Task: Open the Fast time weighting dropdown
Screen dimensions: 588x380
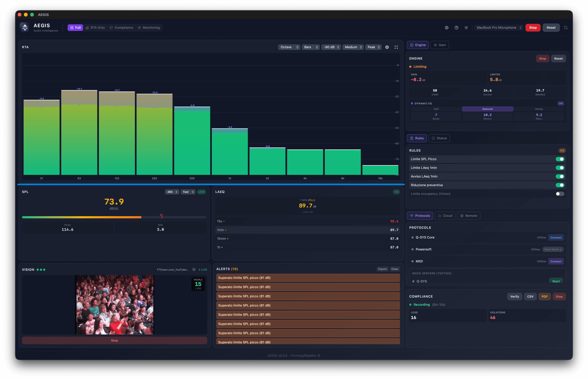Action: (x=188, y=192)
